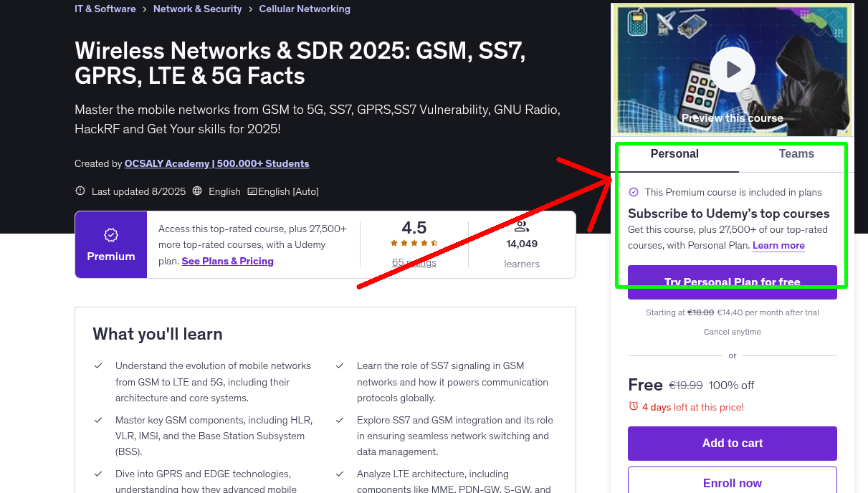Click the purple checkmark plan badge icon
The width and height of the screenshot is (868, 493).
[634, 192]
